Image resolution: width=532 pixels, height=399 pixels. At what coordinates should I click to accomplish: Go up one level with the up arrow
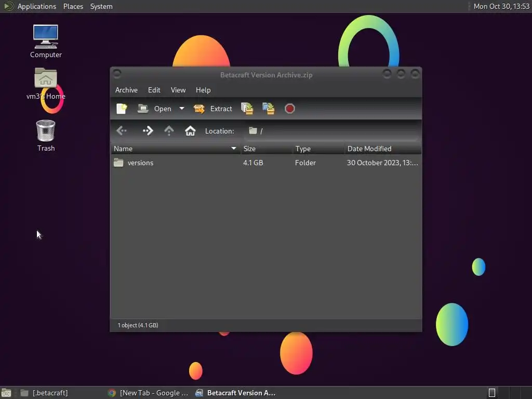169,130
